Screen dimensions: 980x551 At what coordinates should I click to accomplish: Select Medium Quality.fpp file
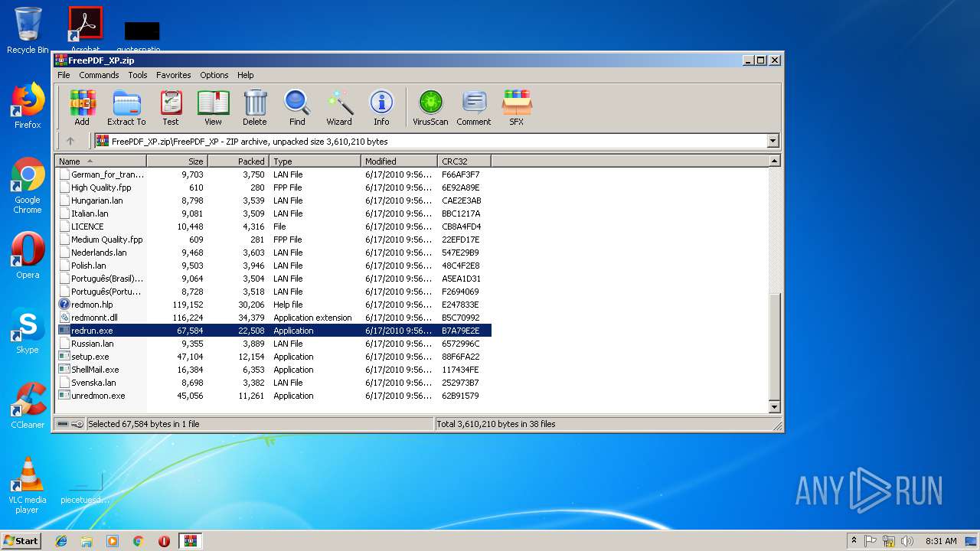tap(273, 240)
